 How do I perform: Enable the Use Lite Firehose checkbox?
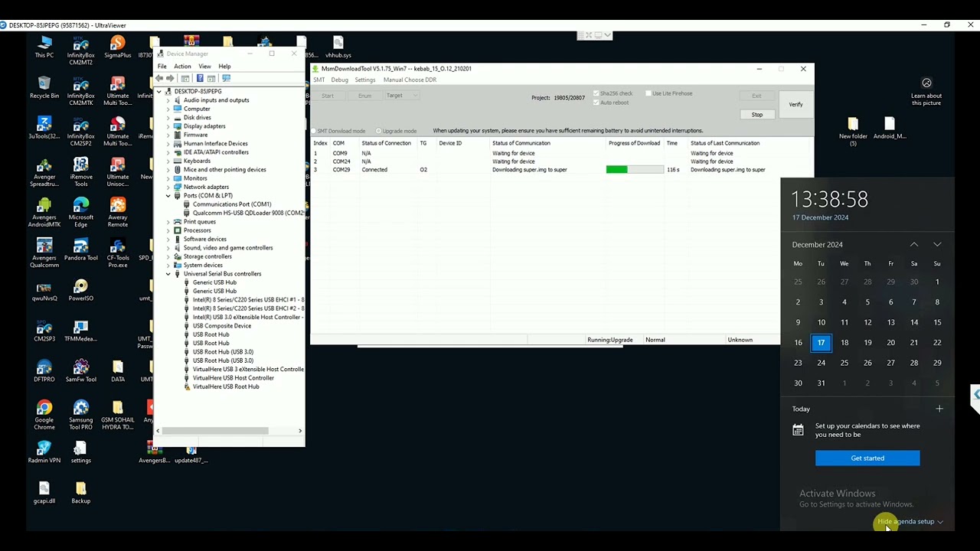click(x=648, y=93)
